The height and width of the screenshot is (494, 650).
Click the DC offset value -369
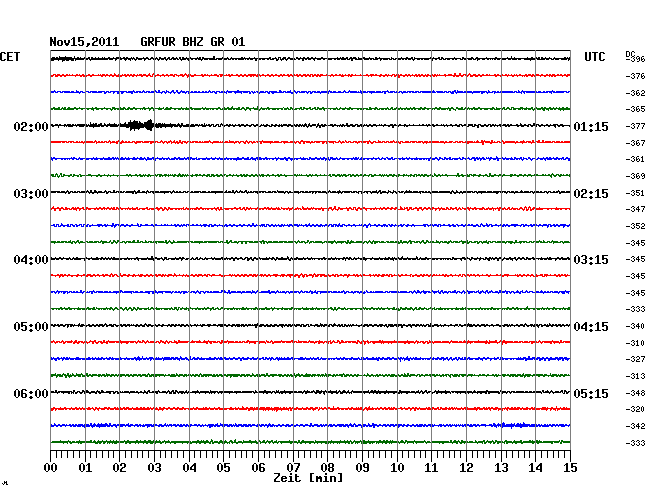pos(635,176)
